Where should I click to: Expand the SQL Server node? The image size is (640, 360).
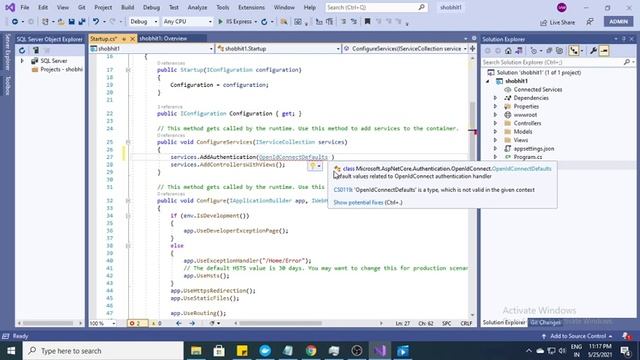22,61
